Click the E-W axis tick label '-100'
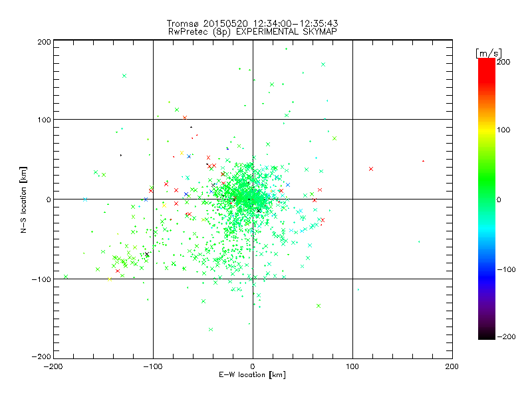The height and width of the screenshot is (399, 532). [x=153, y=366]
